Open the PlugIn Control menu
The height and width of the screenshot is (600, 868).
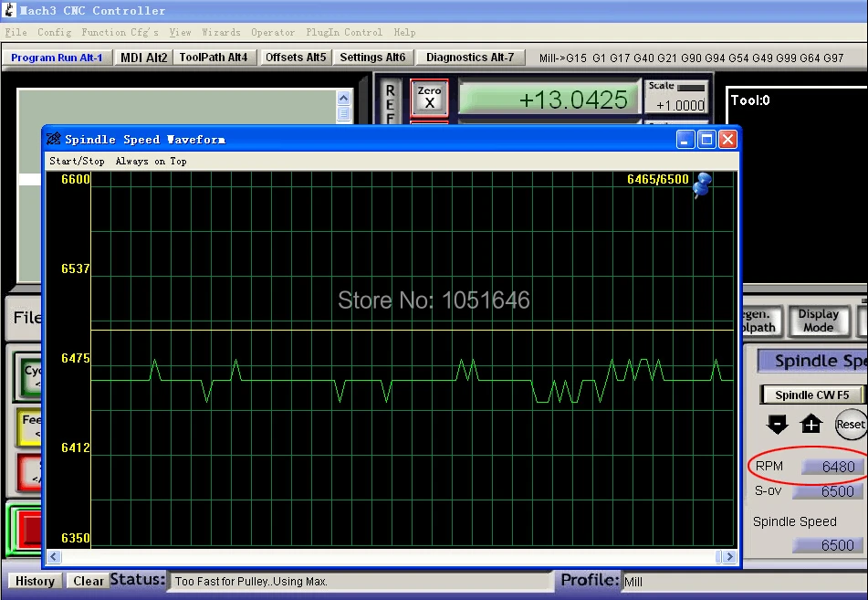(344, 32)
